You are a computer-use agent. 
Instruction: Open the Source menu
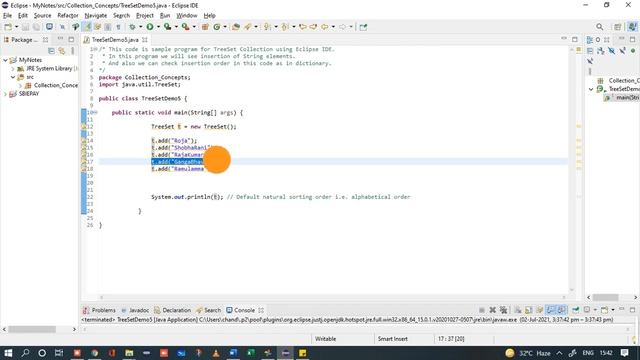[42, 16]
